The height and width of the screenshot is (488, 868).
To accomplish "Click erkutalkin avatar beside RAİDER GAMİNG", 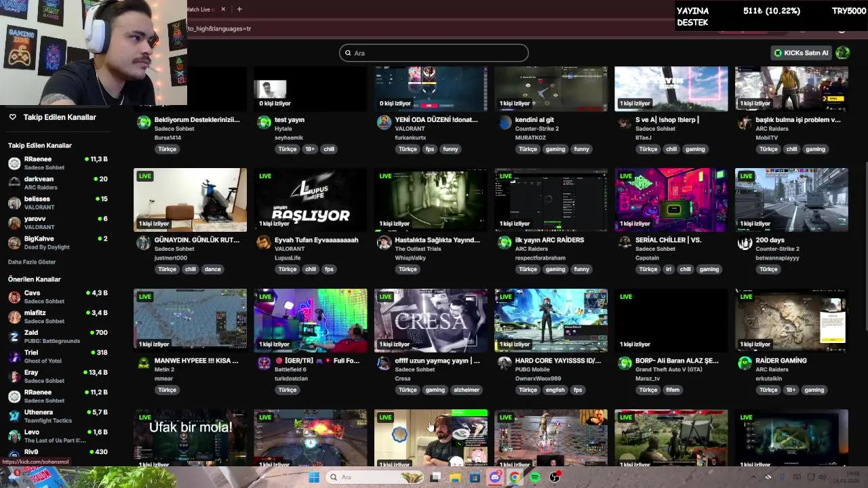I will coord(745,363).
